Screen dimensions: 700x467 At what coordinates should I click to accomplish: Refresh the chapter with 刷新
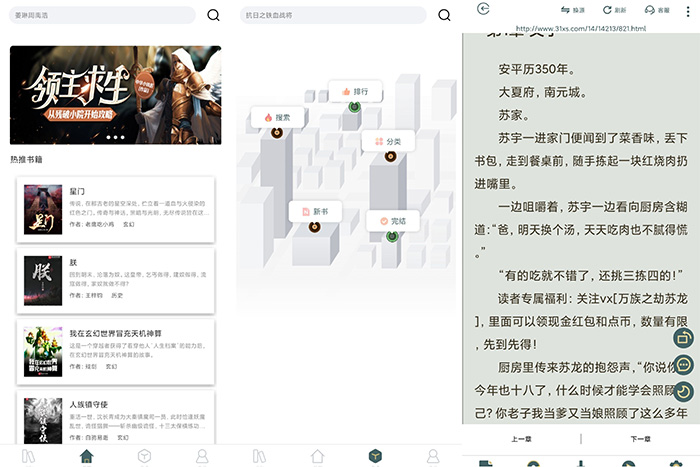[x=614, y=10]
